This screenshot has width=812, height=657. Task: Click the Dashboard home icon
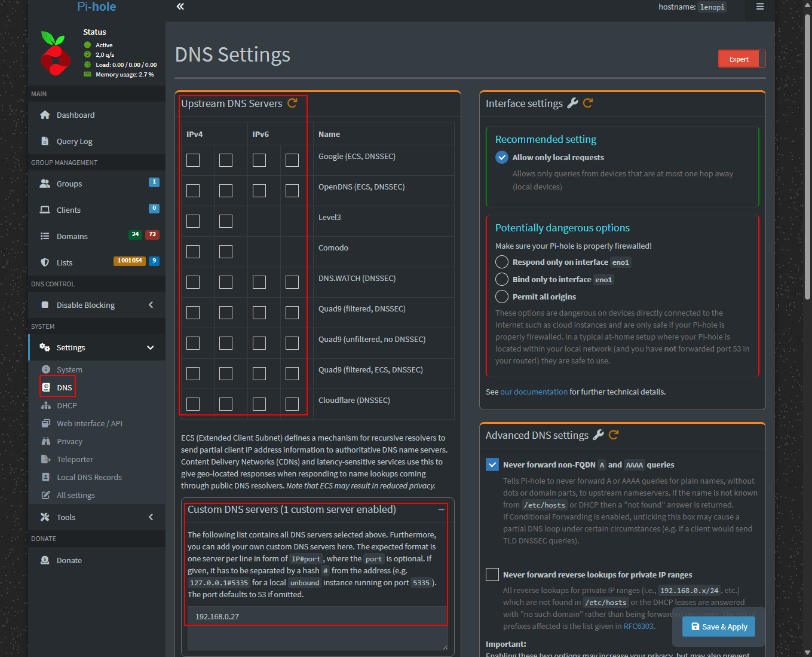click(x=45, y=115)
